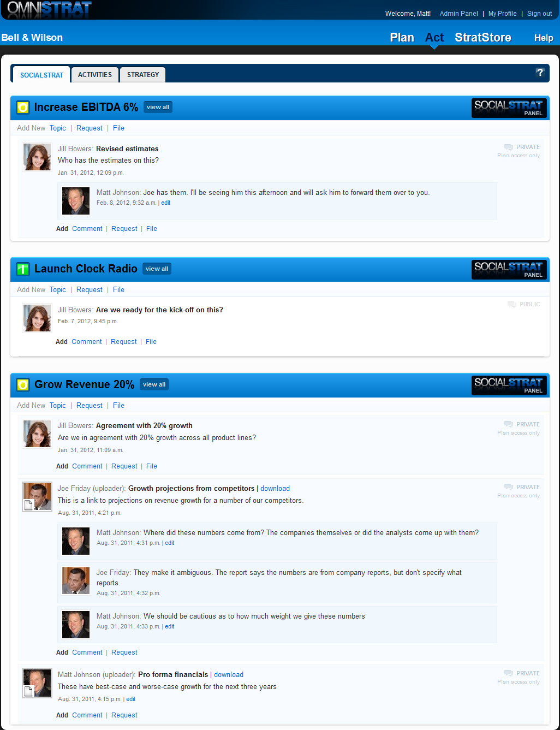Switch to the Activities tab
This screenshot has width=560, height=730.
coord(95,74)
